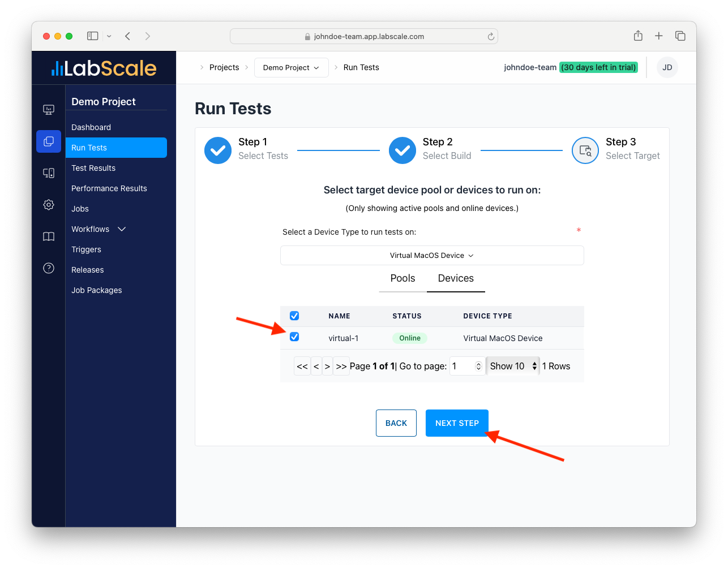Click the monitor dashboard icon in sidebar
Screen dimensions: 728x569
click(49, 110)
